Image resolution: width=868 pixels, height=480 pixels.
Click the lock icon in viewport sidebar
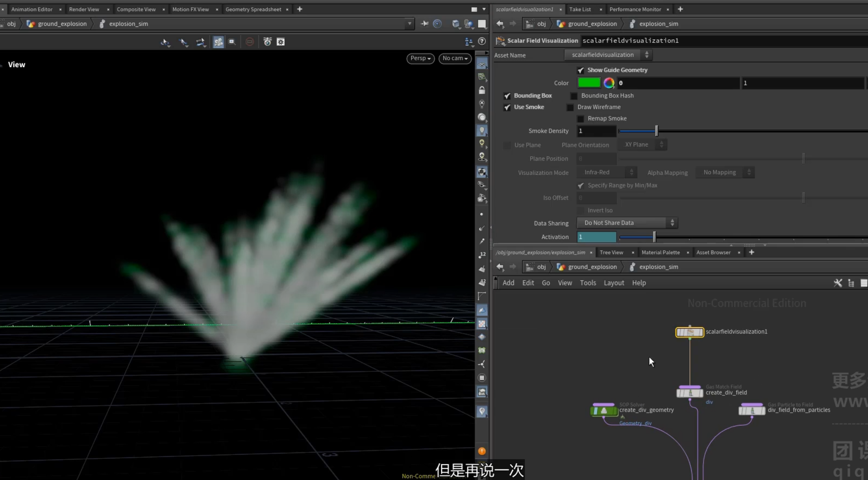pyautogui.click(x=482, y=90)
